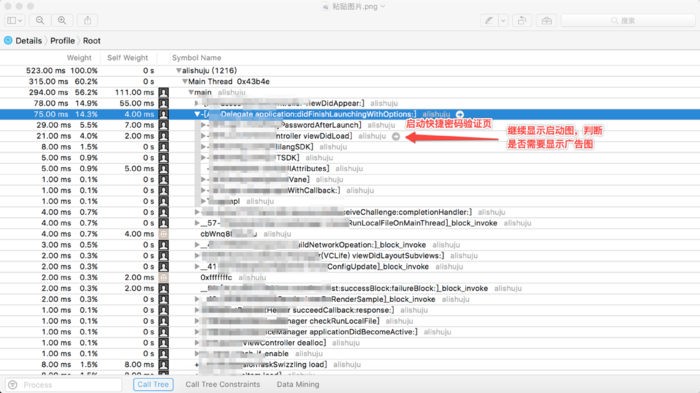700x393 pixels.
Task: Click Profile in the breadcrumb path
Action: [x=62, y=41]
